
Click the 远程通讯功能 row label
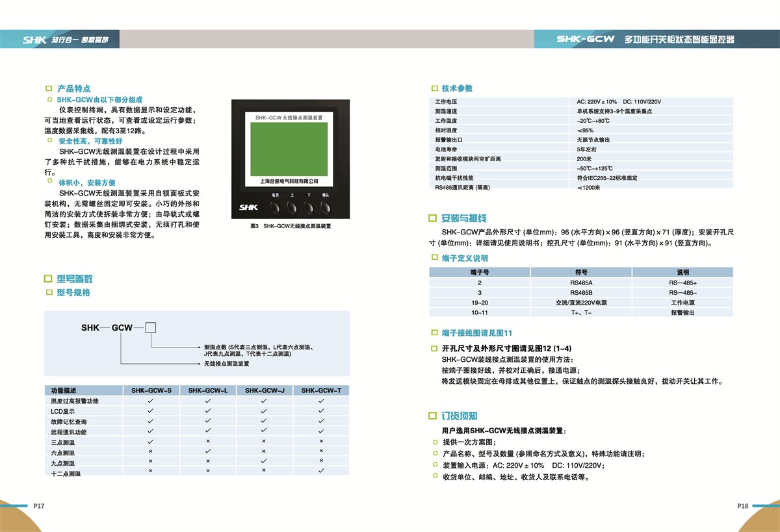pyautogui.click(x=69, y=432)
